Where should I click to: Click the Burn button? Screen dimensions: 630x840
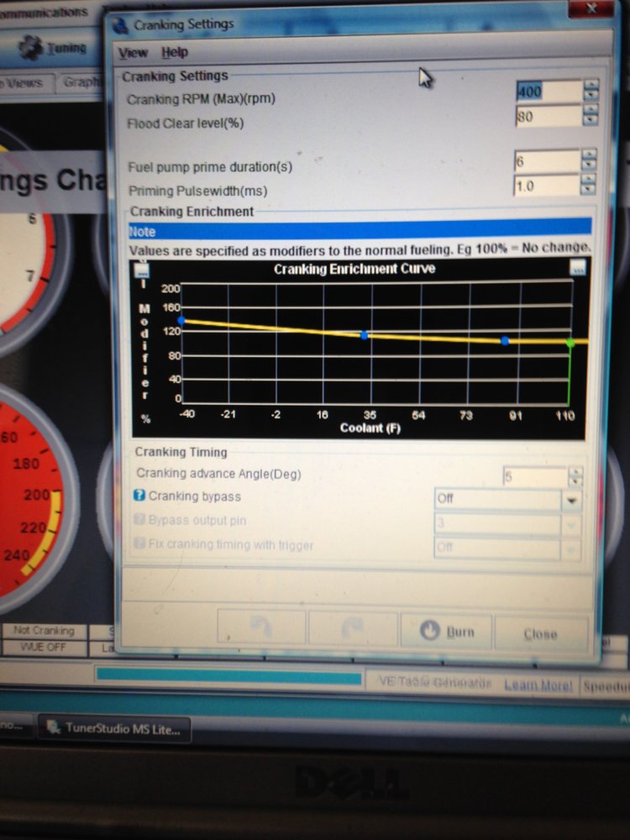[446, 632]
